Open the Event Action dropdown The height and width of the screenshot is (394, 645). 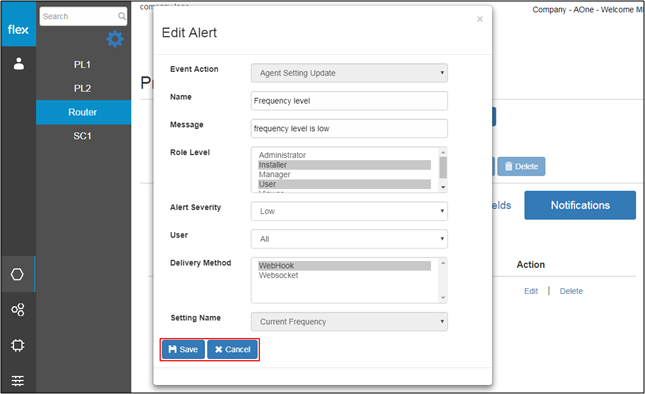(x=349, y=73)
